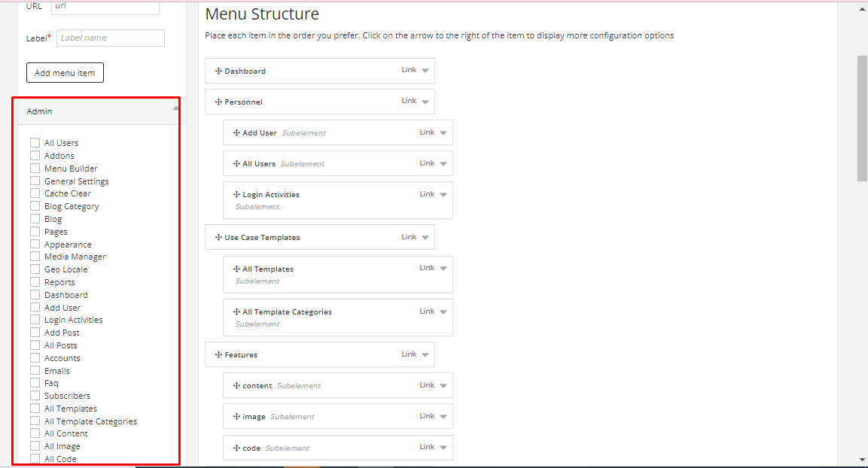Expand the Dashboard item Link dropdown arrow
The height and width of the screenshot is (468, 868).
[425, 71]
